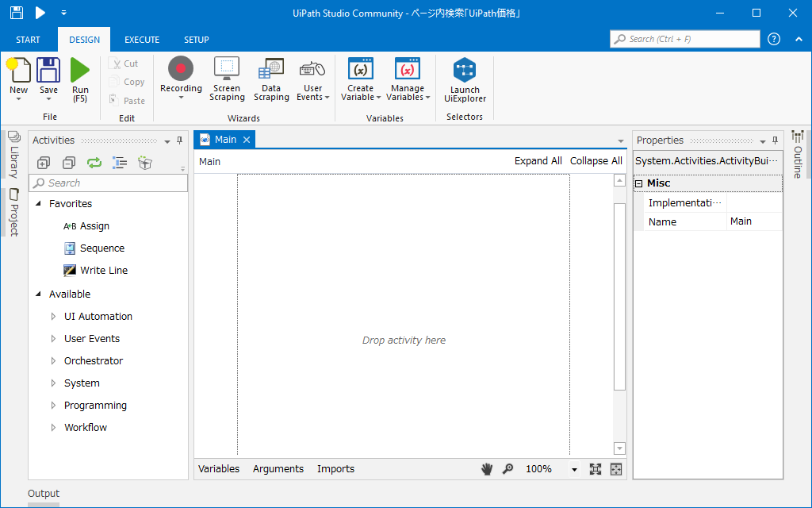Click the designer vertical scrollbar
This screenshot has height=508, width=812.
click(x=619, y=297)
